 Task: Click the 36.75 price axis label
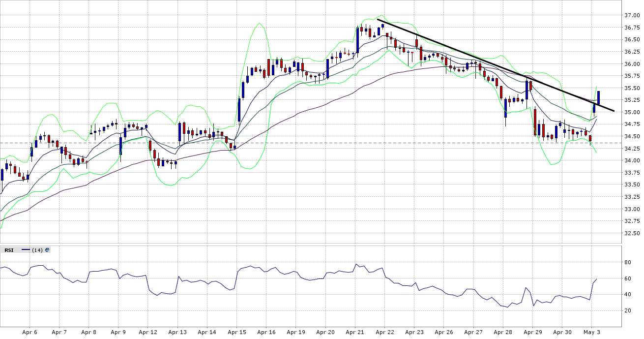click(632, 28)
